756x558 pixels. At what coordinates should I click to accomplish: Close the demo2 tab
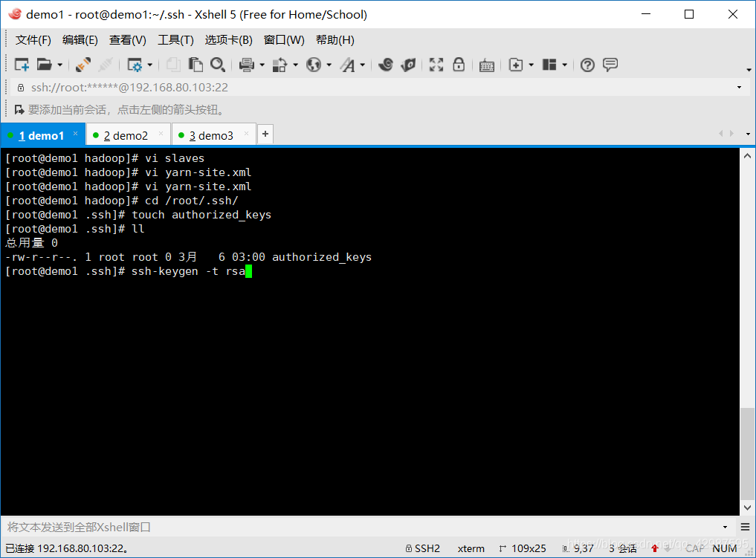(x=161, y=134)
